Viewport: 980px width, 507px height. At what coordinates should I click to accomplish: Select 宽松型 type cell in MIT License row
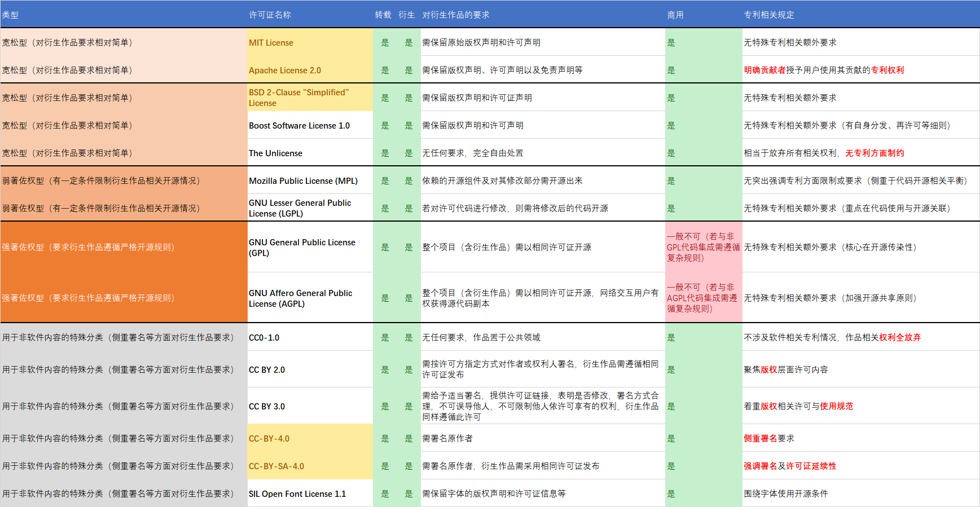coord(124,42)
